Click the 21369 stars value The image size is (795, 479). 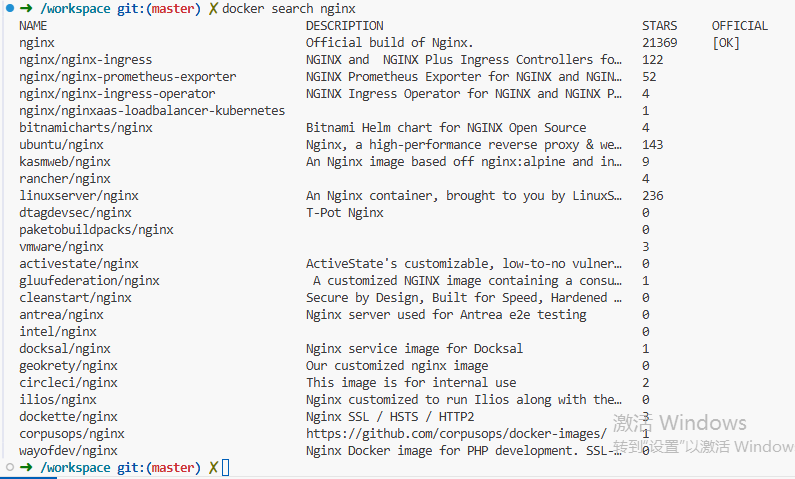pos(660,43)
